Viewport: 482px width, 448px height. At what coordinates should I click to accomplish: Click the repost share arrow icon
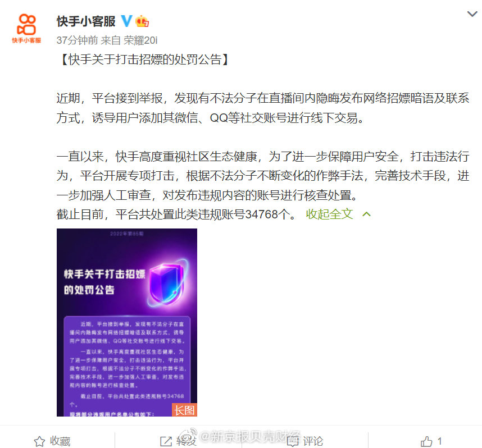pos(166,441)
